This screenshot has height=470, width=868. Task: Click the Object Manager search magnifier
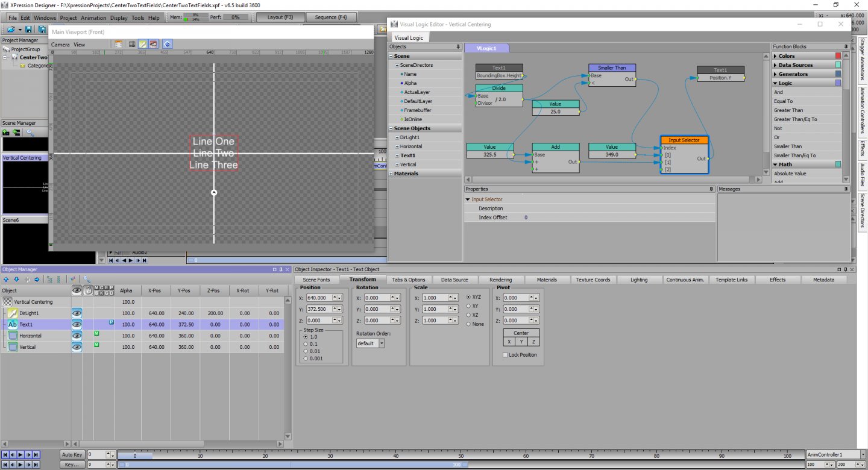(87, 280)
